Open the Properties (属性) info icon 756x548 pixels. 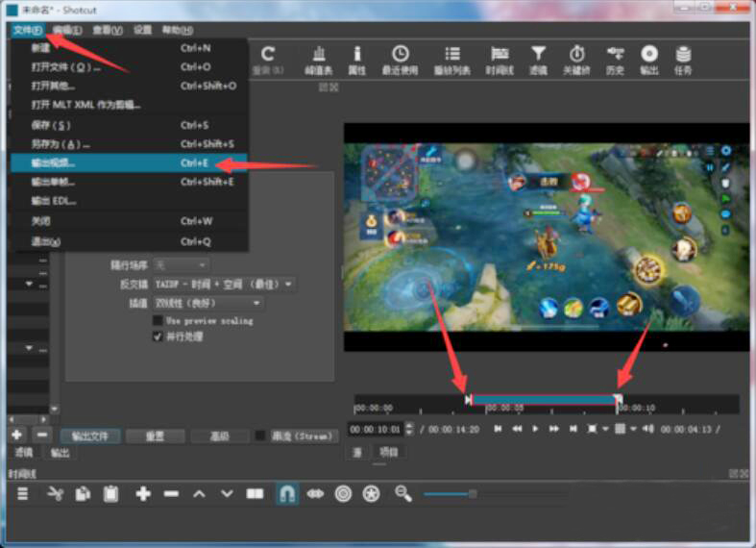[x=356, y=58]
